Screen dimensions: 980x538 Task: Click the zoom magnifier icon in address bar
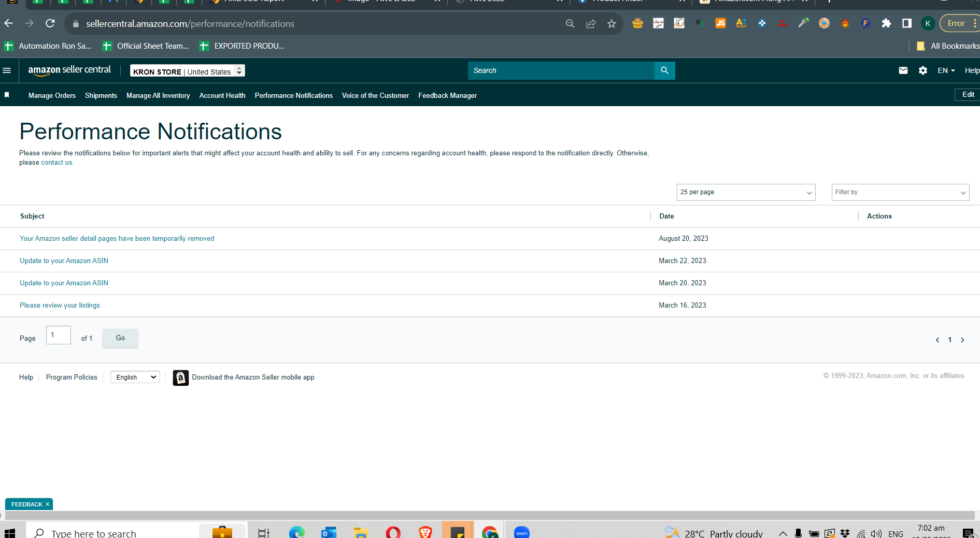tap(570, 23)
